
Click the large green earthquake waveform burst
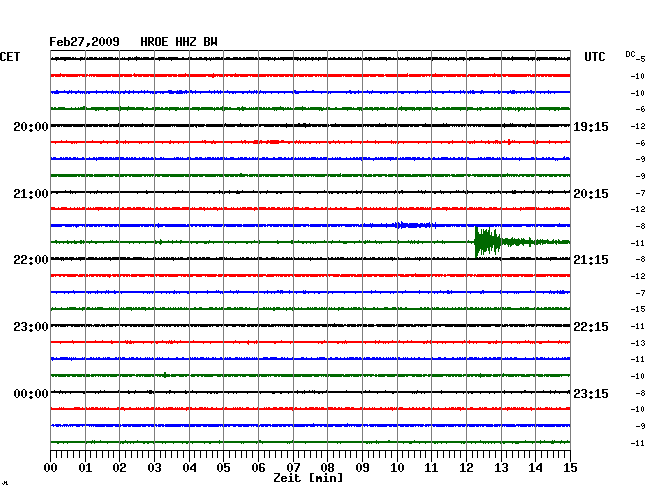[x=488, y=242]
